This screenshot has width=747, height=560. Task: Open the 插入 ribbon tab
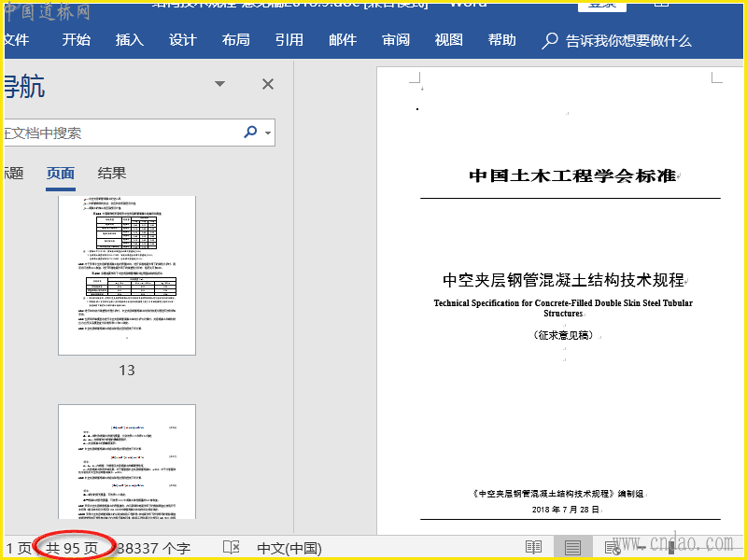point(130,40)
